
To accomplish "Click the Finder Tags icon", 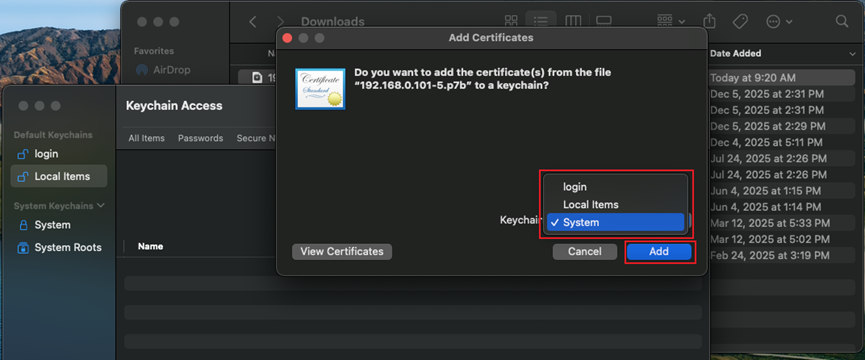I will 740,22.
